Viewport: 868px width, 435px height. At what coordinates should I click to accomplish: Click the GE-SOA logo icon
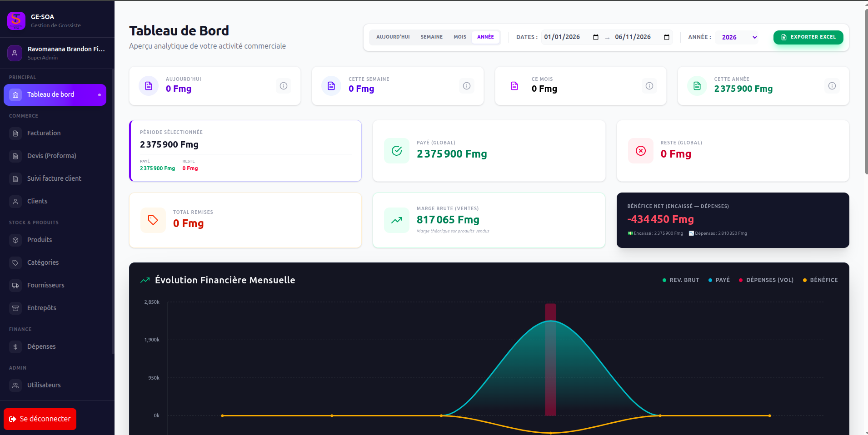[x=16, y=21]
